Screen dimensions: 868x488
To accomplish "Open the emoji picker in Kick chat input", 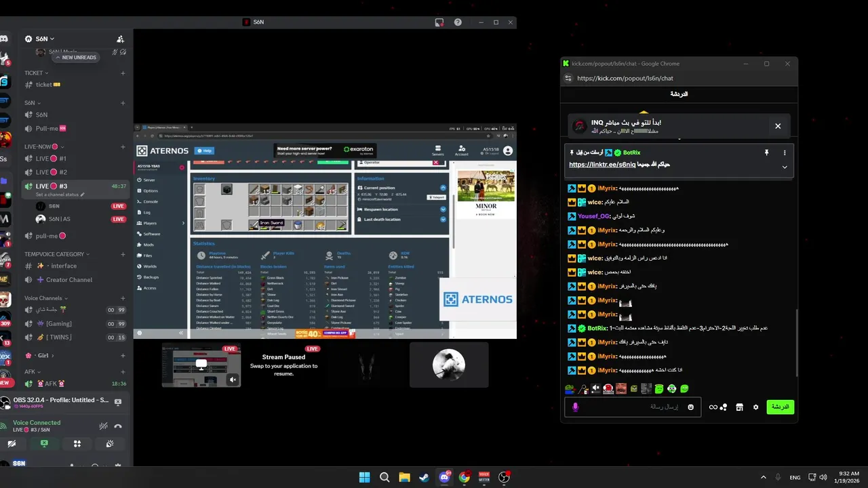I will tap(691, 407).
